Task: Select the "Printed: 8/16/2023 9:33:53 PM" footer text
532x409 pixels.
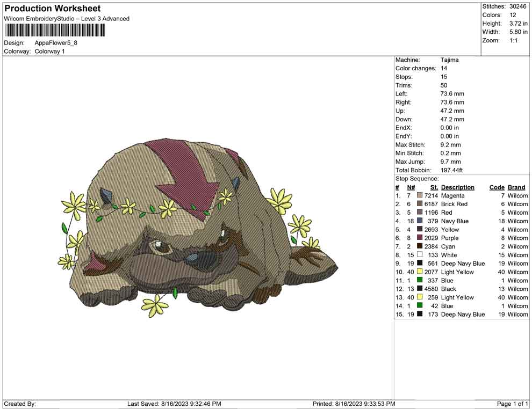Action: tap(354, 404)
